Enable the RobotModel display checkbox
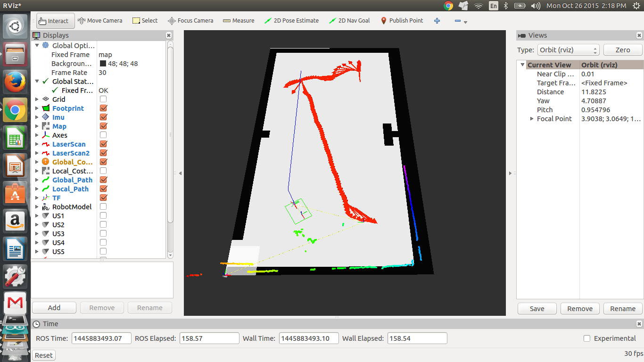 click(x=103, y=207)
